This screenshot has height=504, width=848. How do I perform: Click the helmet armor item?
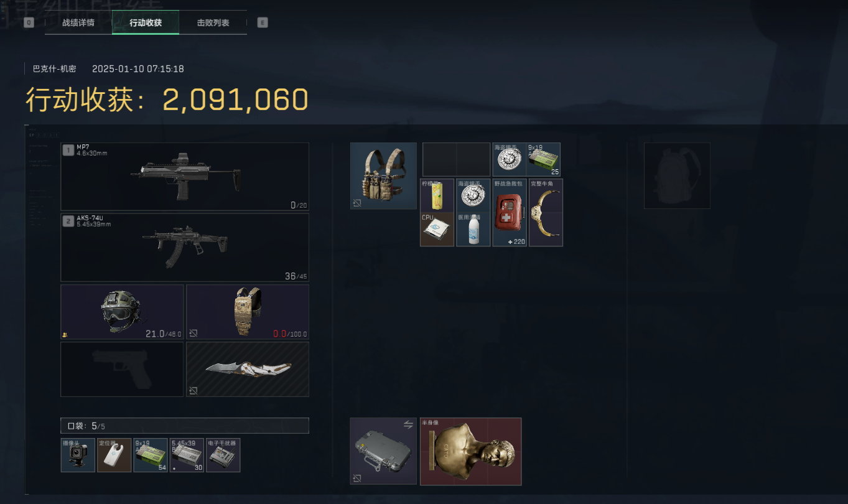click(122, 312)
